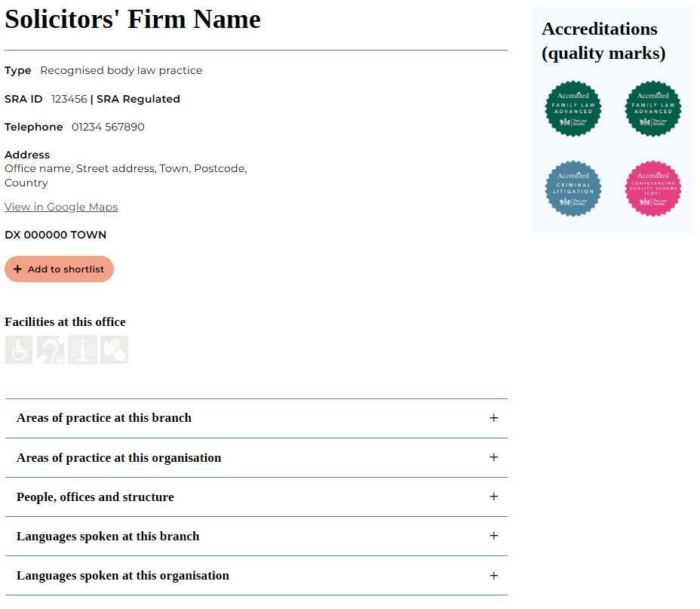Expand the People, offices and structure section
Screen dimensions: 700x609
(x=494, y=497)
